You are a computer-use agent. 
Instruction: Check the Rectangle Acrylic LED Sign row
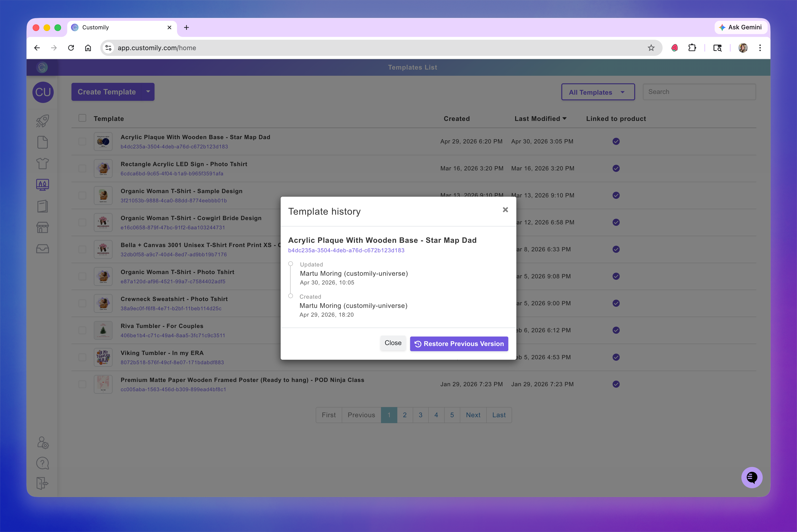[x=82, y=168]
